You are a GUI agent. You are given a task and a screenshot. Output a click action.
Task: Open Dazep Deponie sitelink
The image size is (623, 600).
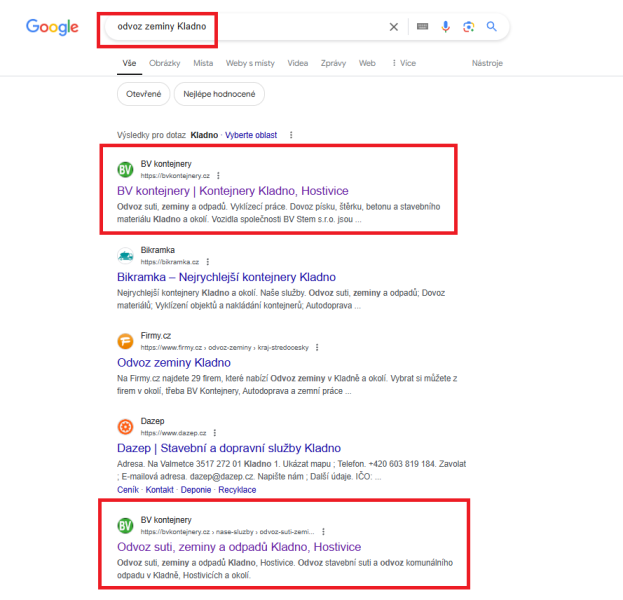(195, 490)
